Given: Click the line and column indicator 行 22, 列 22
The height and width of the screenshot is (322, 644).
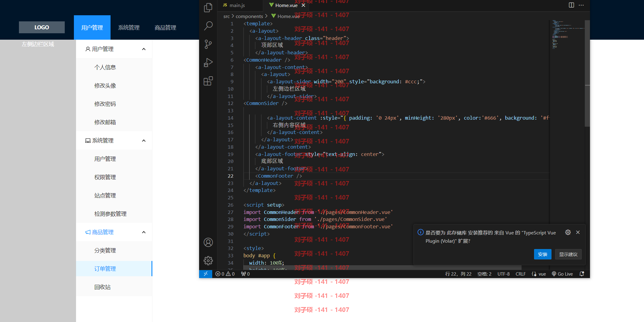Looking at the screenshot, I should (458, 274).
